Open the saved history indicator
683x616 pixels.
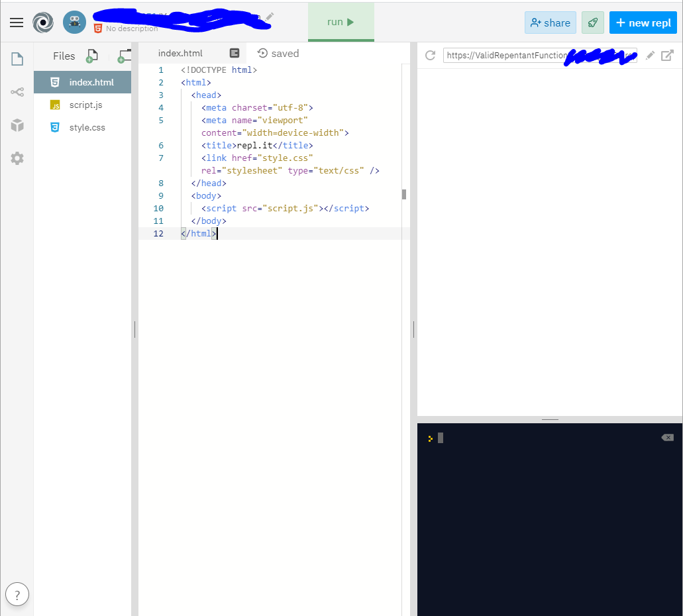pyautogui.click(x=278, y=53)
